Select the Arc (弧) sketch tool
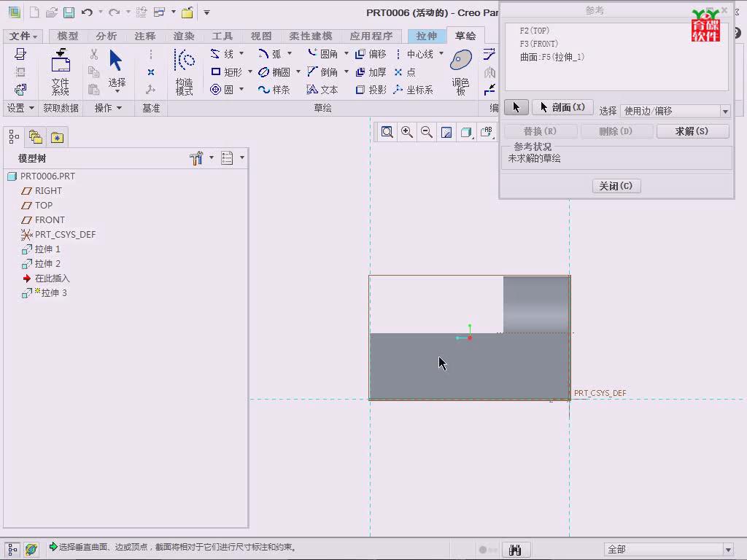 (270, 54)
